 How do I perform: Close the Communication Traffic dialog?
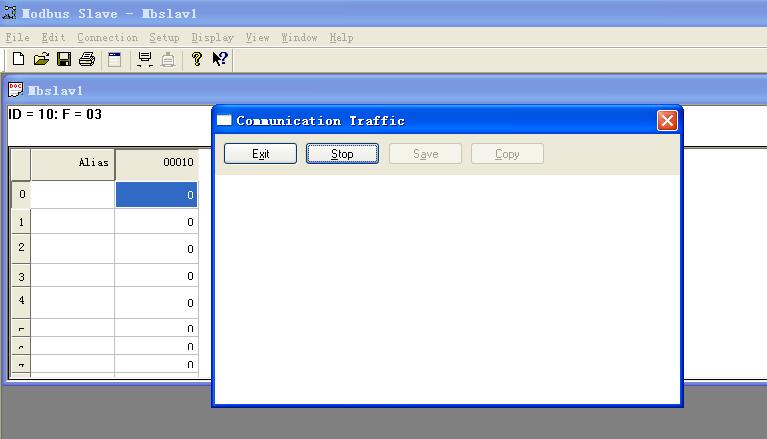pyautogui.click(x=667, y=120)
